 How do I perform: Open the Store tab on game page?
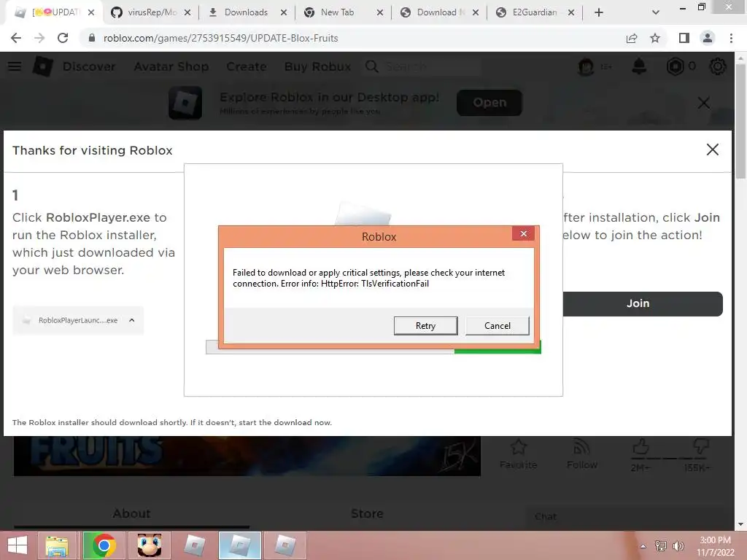(x=367, y=513)
